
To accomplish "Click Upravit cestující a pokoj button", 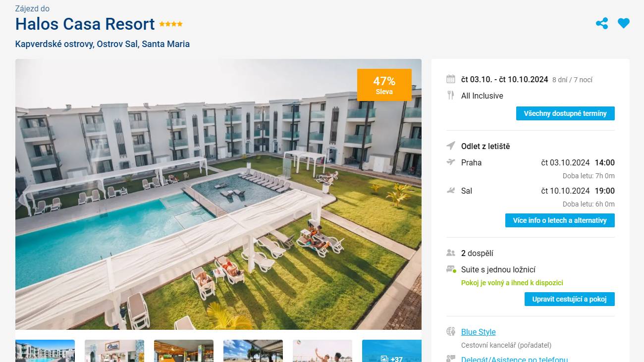I will click(x=570, y=299).
